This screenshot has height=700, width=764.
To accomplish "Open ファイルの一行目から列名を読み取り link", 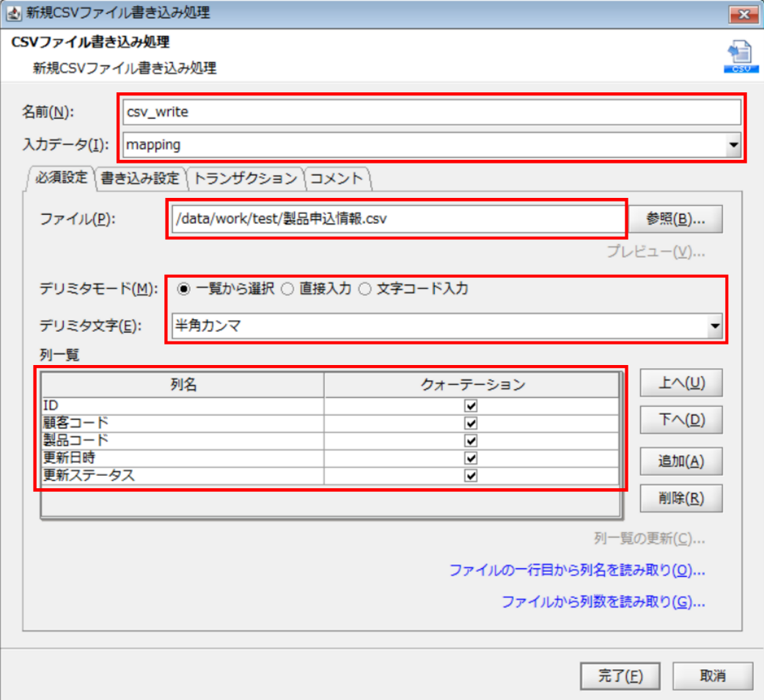I will [x=576, y=570].
